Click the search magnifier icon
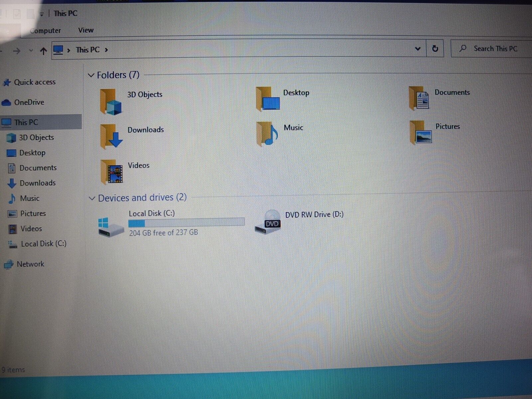Screen dimensions: 532x399 [x=463, y=49]
